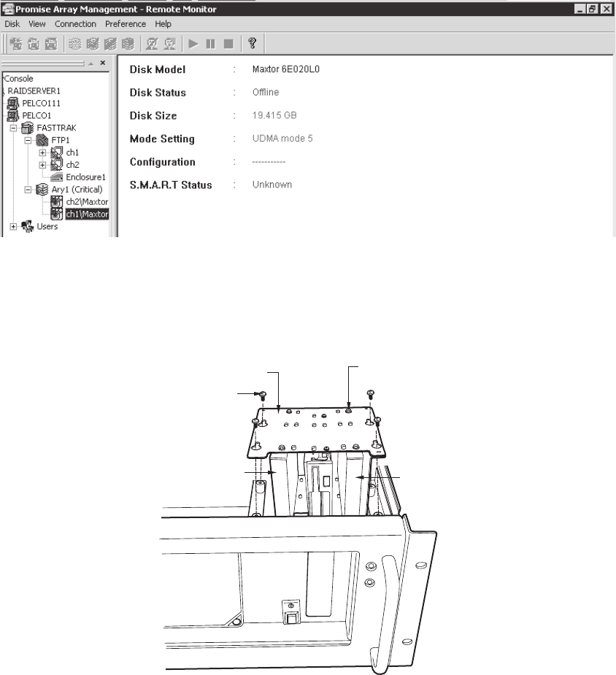Collapse the Ary1 (Critical) array node

click(28, 190)
